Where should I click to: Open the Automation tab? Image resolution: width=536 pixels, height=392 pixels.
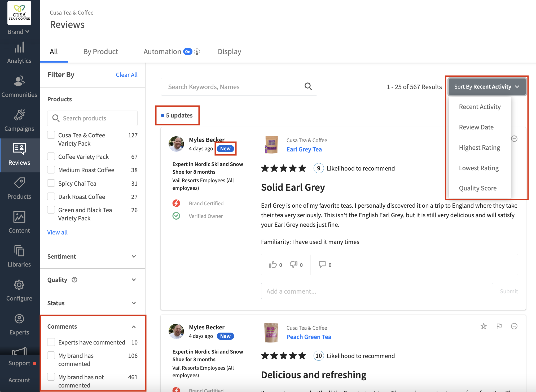tap(162, 52)
